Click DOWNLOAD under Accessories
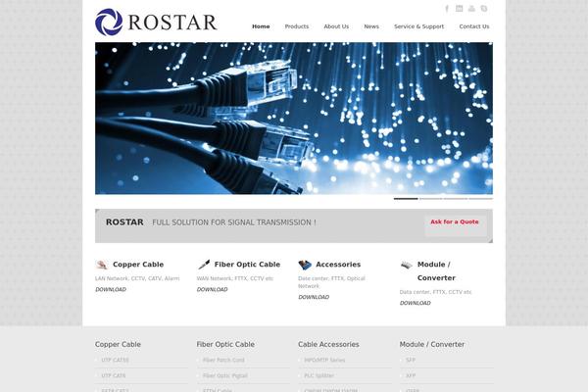The width and height of the screenshot is (588, 392). [x=314, y=297]
